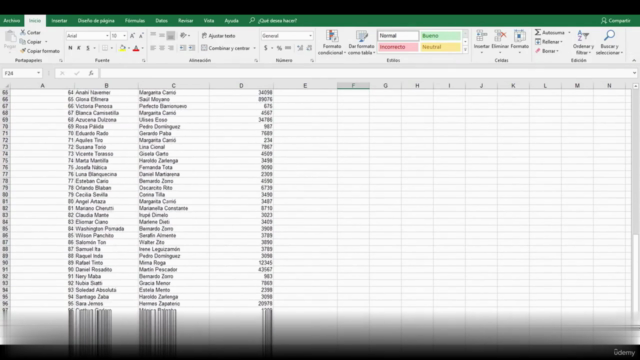This screenshot has height=360, width=640.
Task: Open the font size dropdown
Action: (x=124, y=36)
